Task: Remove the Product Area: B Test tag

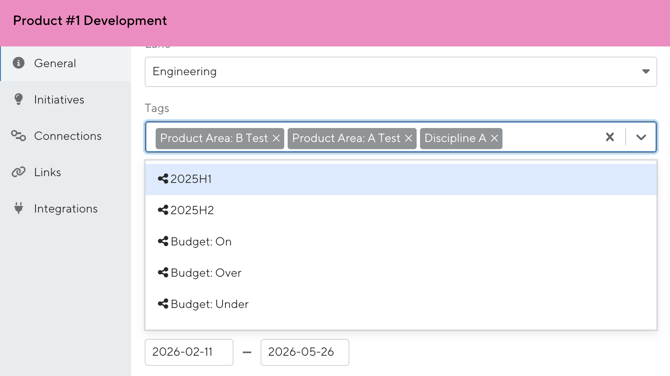Action: click(x=276, y=138)
